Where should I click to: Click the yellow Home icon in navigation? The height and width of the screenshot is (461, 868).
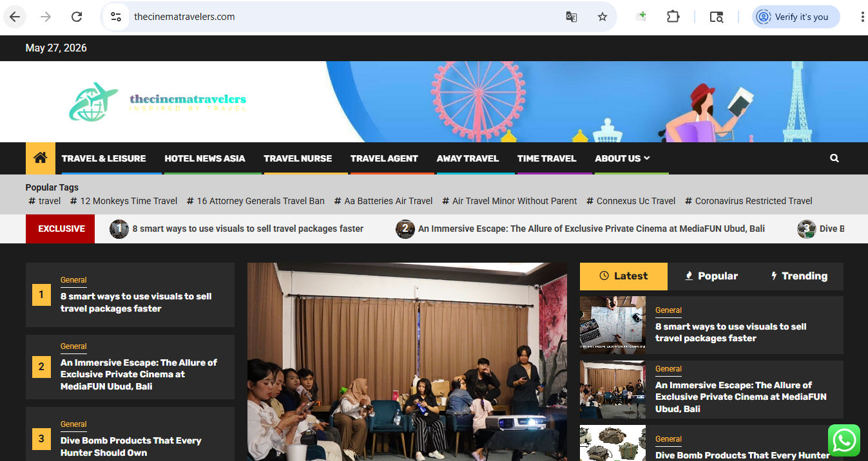pyautogui.click(x=40, y=158)
